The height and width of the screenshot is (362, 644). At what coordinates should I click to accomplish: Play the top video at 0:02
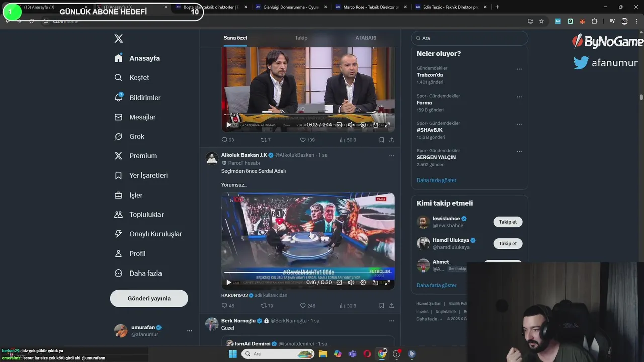click(229, 125)
